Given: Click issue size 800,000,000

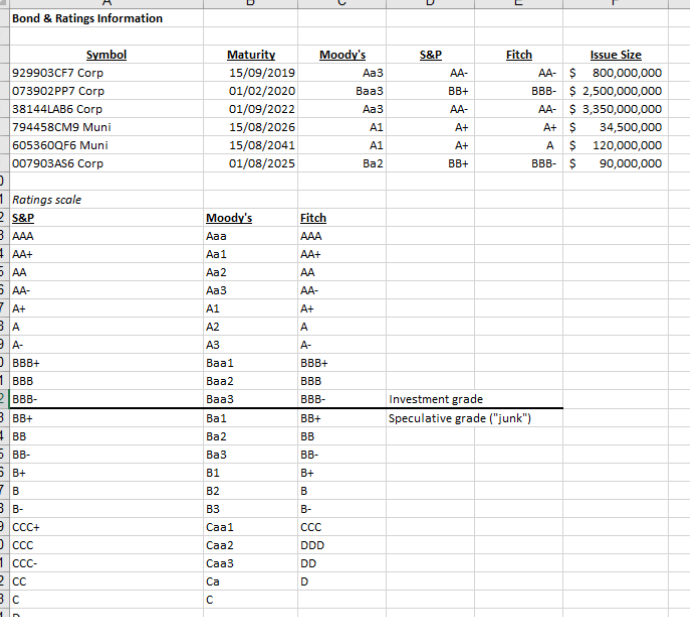Looking at the screenshot, I should pyautogui.click(x=616, y=73).
